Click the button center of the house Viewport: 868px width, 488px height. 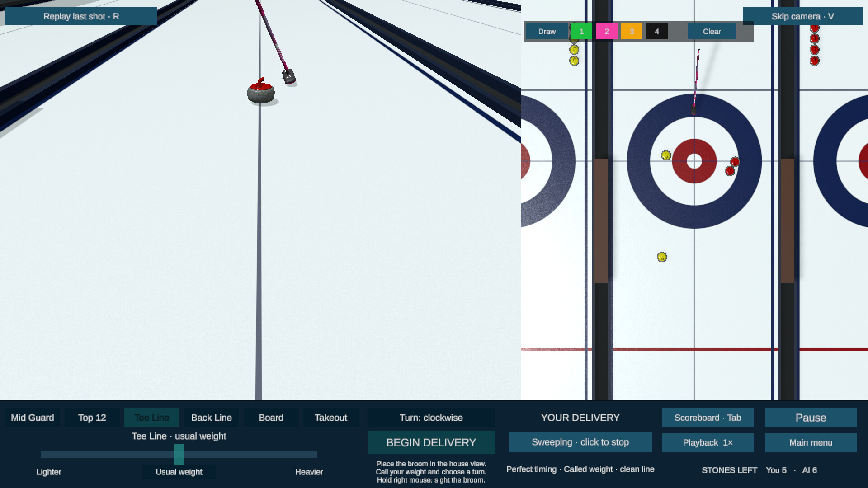694,161
